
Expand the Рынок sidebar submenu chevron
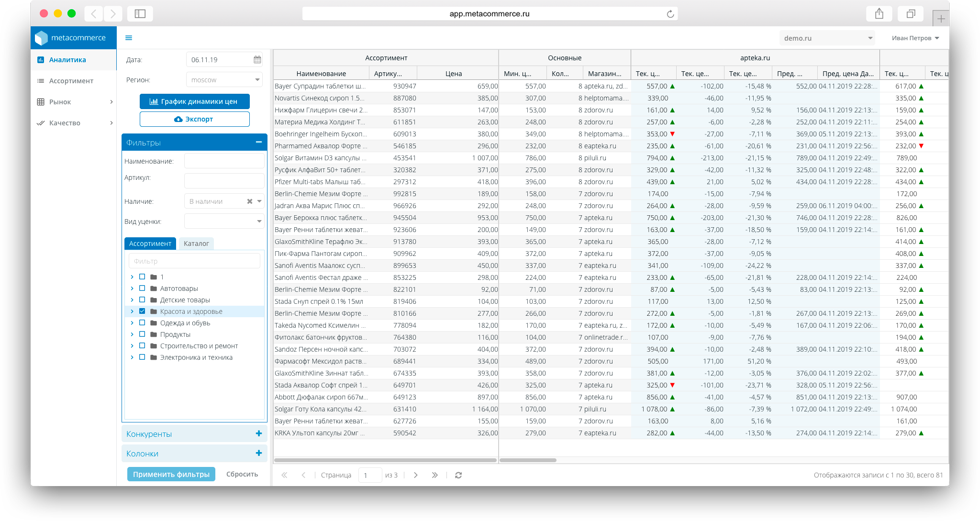111,102
